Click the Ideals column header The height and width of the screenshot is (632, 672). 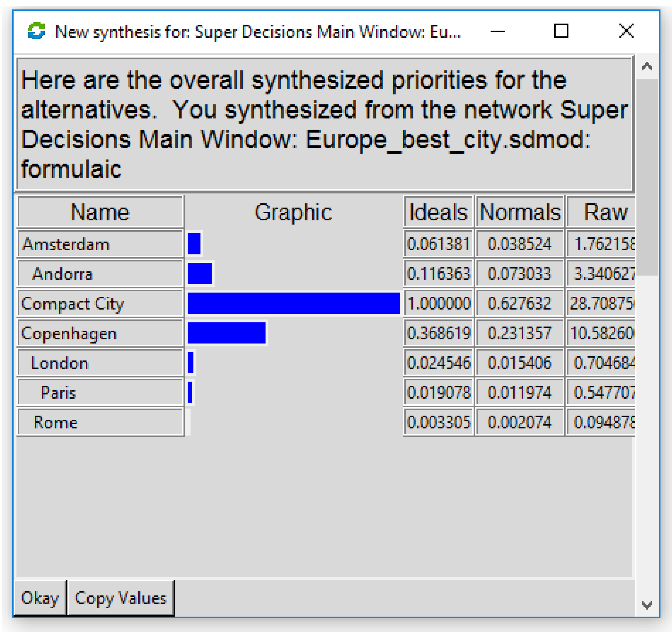pos(438,212)
